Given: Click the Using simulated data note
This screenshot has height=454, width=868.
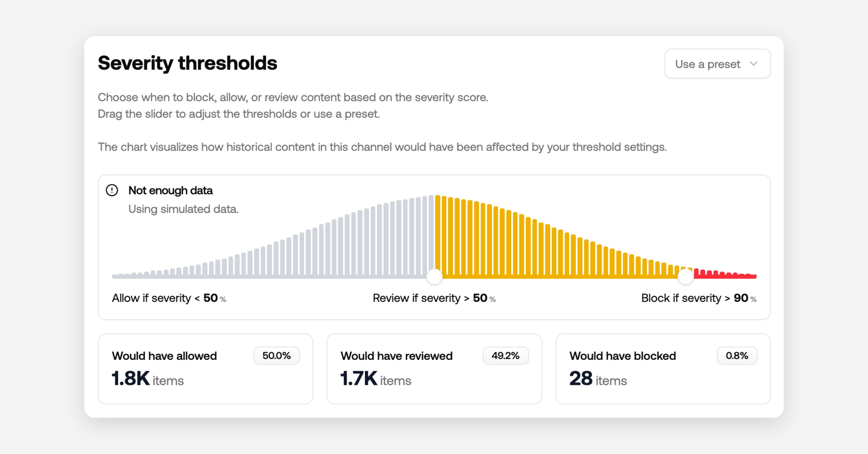Looking at the screenshot, I should tap(183, 209).
